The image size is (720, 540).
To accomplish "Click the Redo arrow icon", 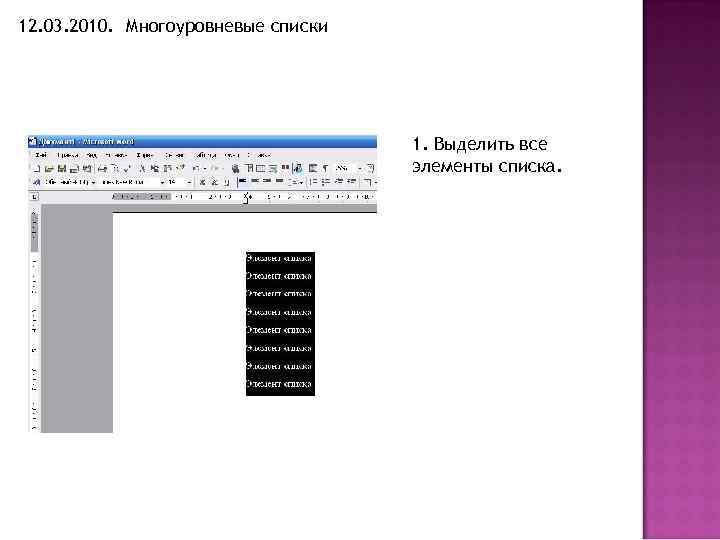I will click(x=216, y=169).
